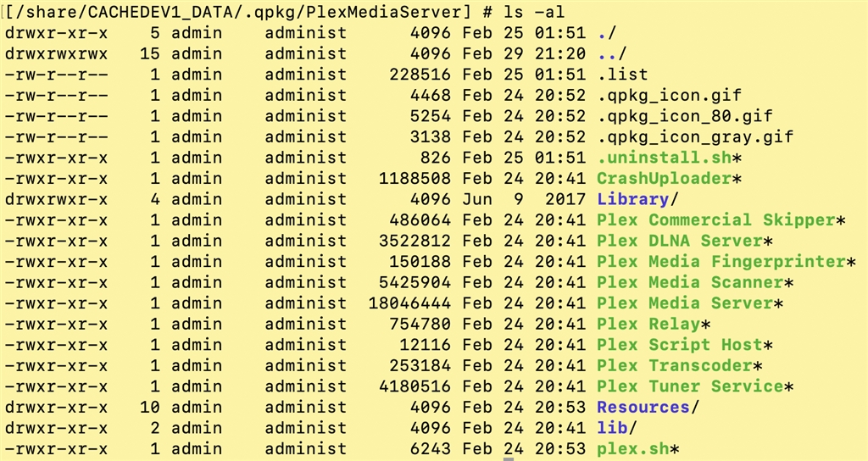Viewport: 868px width, 461px height.
Task: Click the drwxrwxrwx permissions string
Action: click(x=56, y=53)
